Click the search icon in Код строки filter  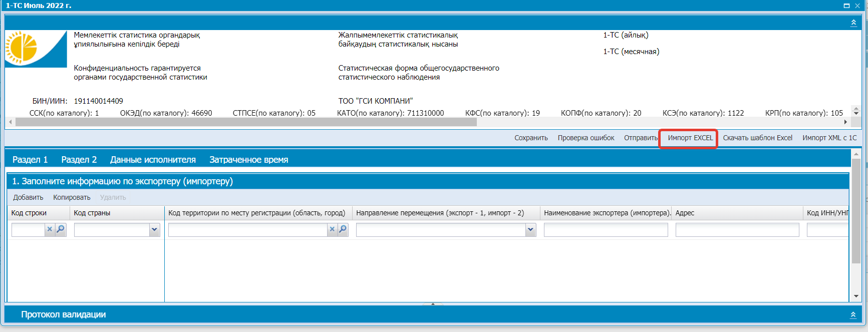pos(61,229)
